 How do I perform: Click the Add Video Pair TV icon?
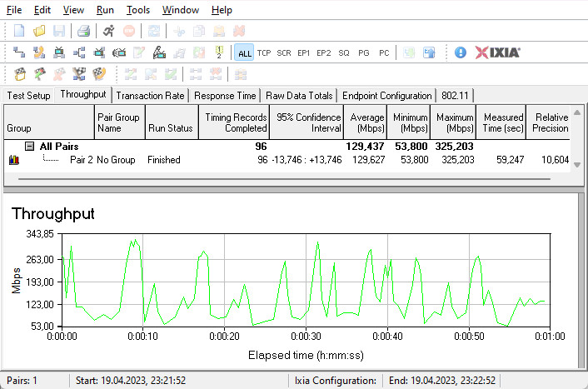(59, 52)
